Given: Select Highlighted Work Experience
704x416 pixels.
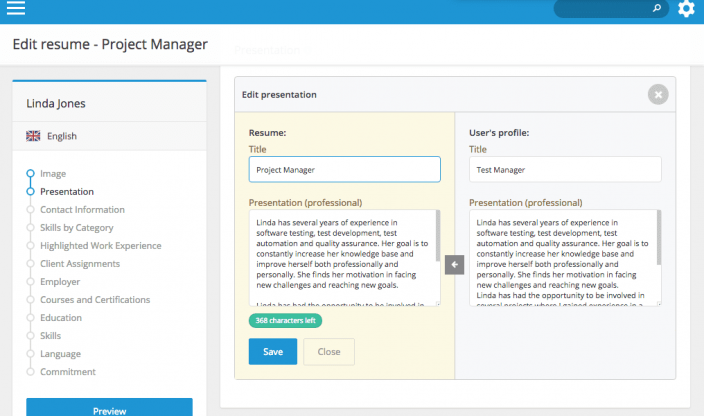Looking at the screenshot, I should pos(100,246).
